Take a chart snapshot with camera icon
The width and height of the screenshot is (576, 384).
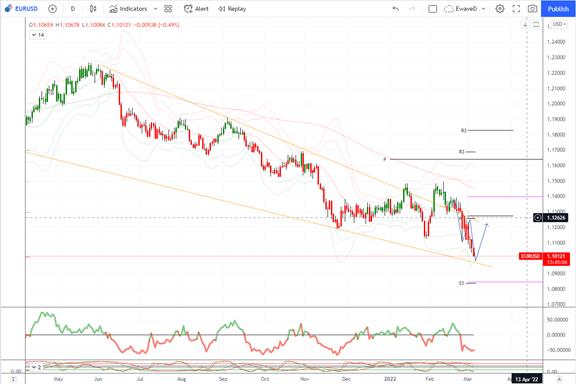[x=532, y=9]
